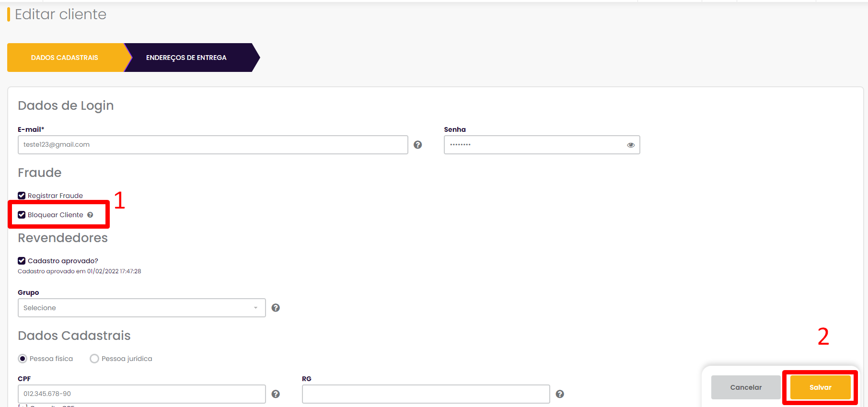
Task: Open the Grupo Selecione dropdown
Action: tap(142, 308)
